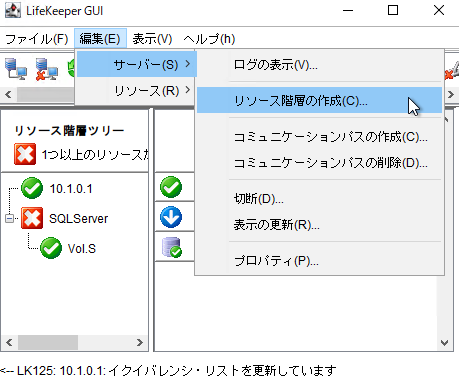The image size is (459, 377).
Task: Click toolbar scroll left arrow
Action: [8, 95]
